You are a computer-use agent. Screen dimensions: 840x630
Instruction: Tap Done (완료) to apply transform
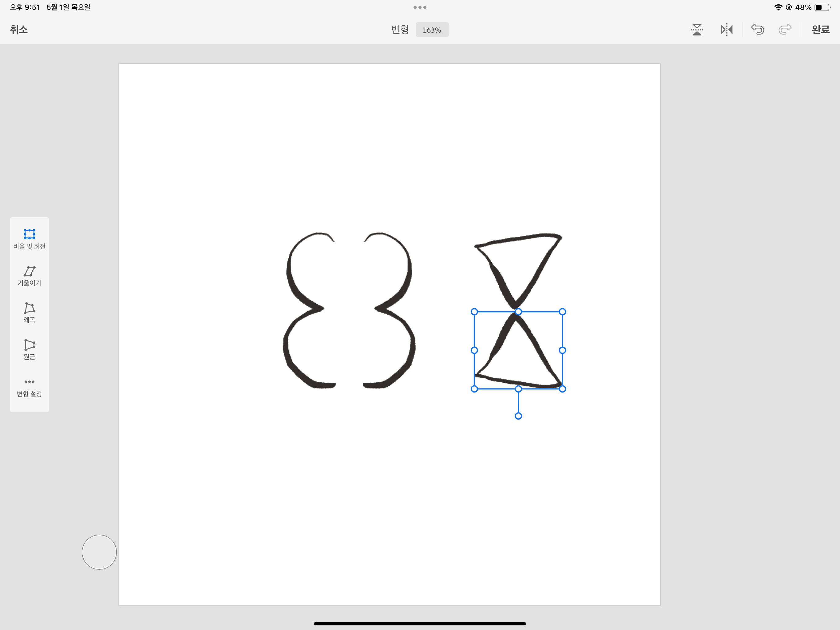(x=820, y=30)
